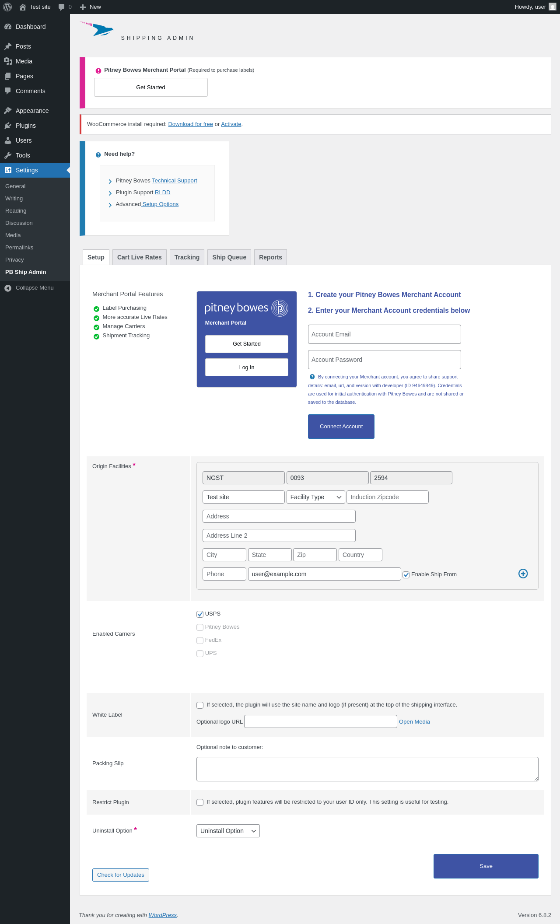
Task: Switch to the Cart Live Rates tab
Action: pos(140,257)
